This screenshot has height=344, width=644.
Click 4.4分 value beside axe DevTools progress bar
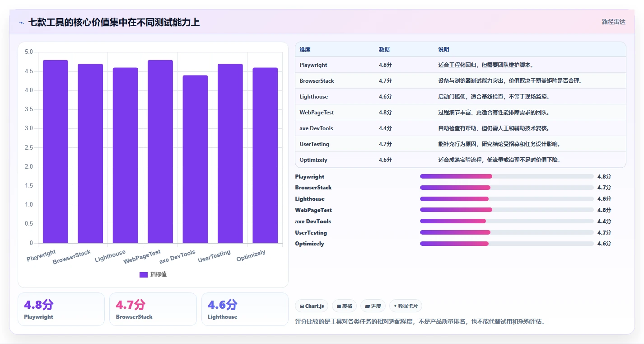point(604,221)
